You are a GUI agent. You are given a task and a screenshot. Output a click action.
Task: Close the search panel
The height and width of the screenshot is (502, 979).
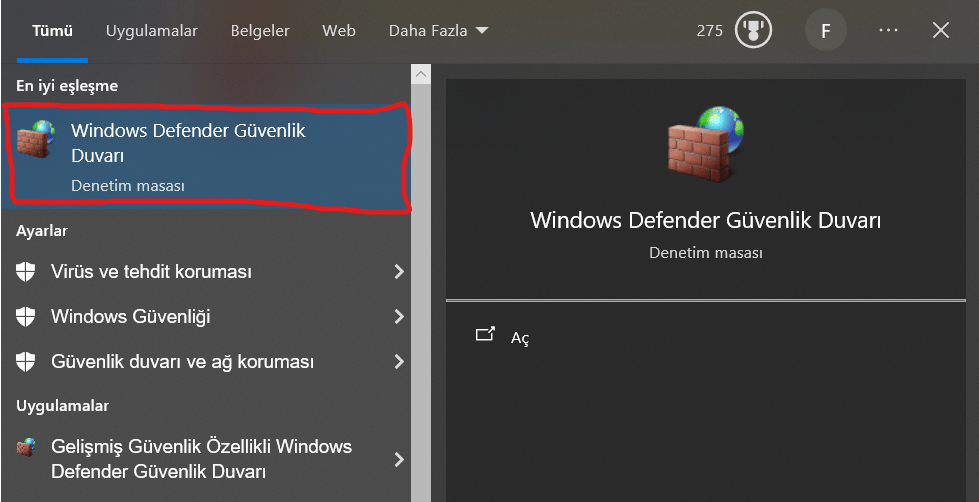(941, 30)
